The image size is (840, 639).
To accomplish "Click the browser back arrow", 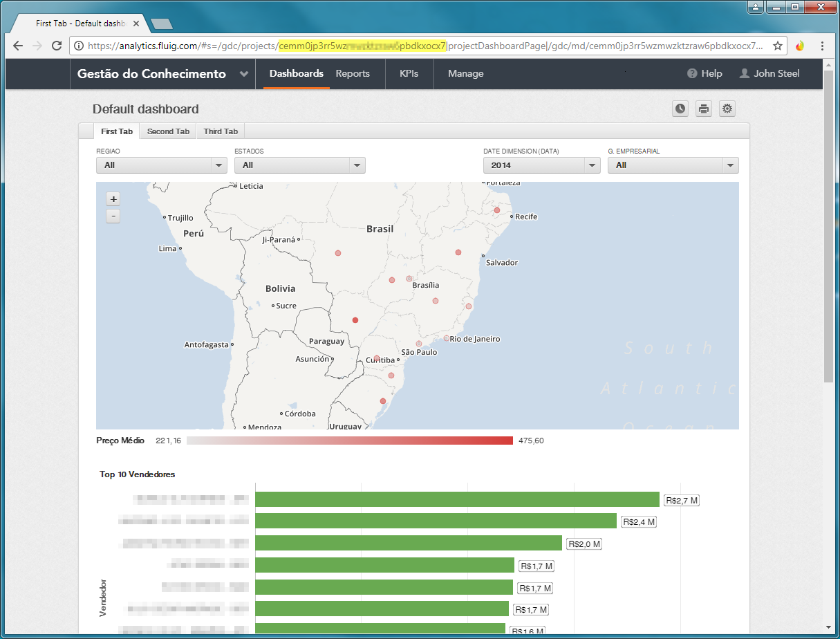I will [x=18, y=46].
